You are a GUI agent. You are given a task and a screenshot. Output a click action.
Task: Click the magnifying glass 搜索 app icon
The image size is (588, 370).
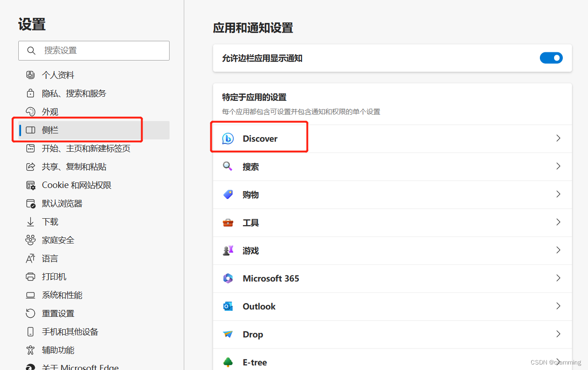[228, 166]
